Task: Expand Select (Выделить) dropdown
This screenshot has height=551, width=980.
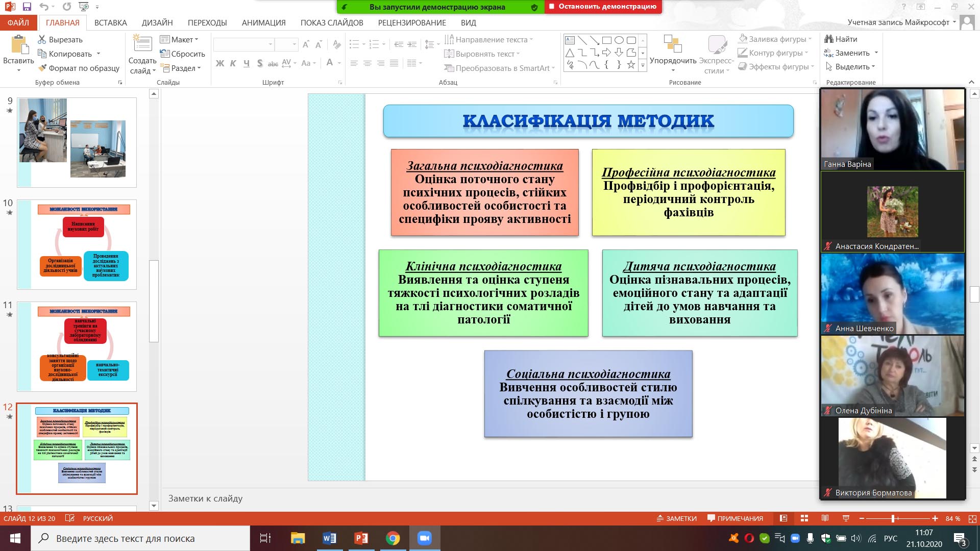Action: coord(852,67)
